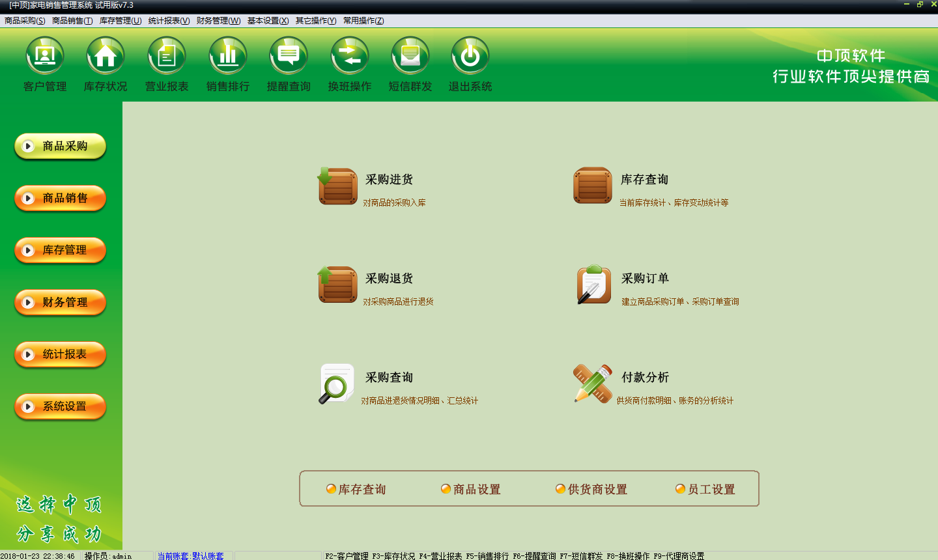Open the 短信群发 envelope icon
This screenshot has height=560, width=938.
pos(410,57)
